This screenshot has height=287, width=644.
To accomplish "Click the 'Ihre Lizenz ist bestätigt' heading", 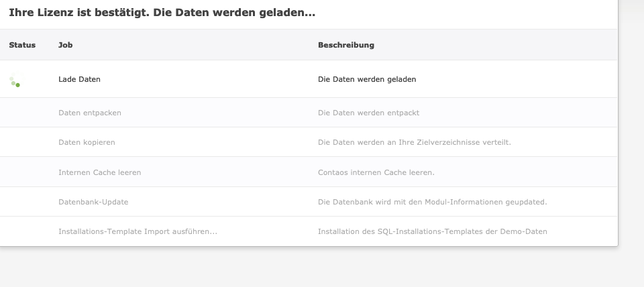I will tap(162, 13).
